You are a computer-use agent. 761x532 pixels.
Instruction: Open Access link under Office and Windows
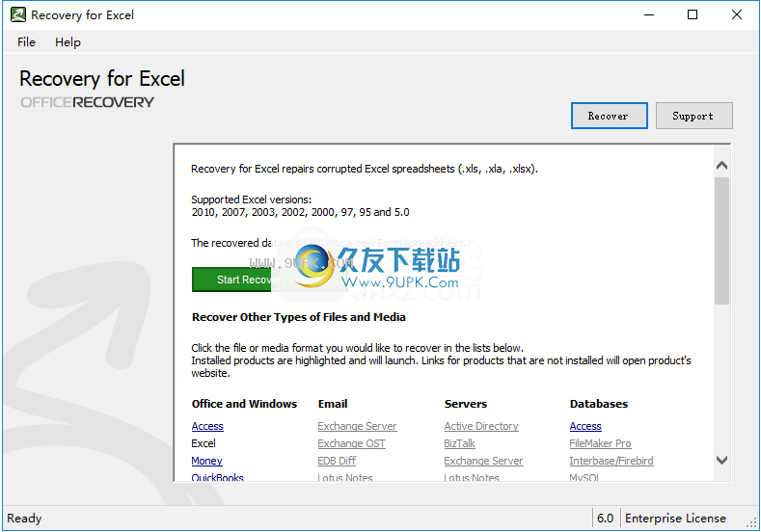click(207, 426)
